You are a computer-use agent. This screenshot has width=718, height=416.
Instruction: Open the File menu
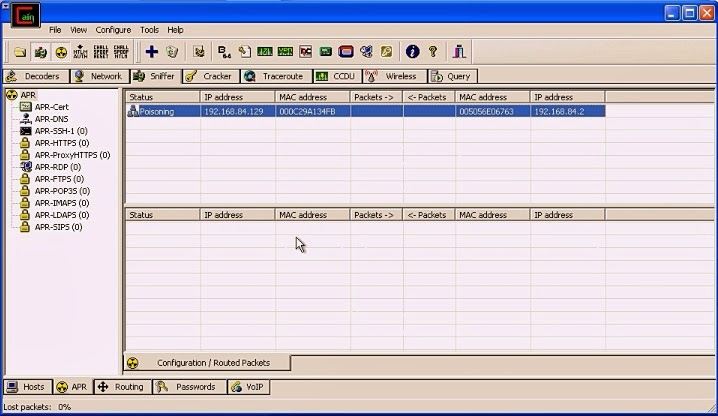(55, 30)
